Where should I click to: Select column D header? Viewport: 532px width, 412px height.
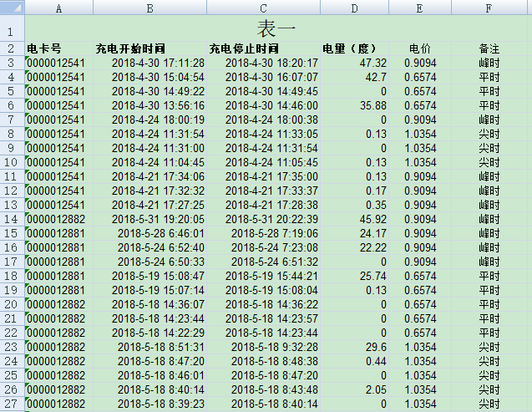point(354,8)
